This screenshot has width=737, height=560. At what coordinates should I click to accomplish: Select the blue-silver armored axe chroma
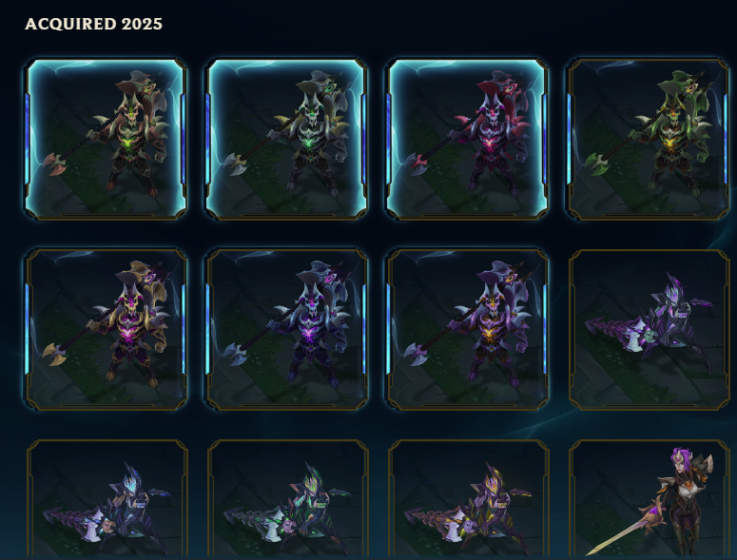(x=286, y=330)
